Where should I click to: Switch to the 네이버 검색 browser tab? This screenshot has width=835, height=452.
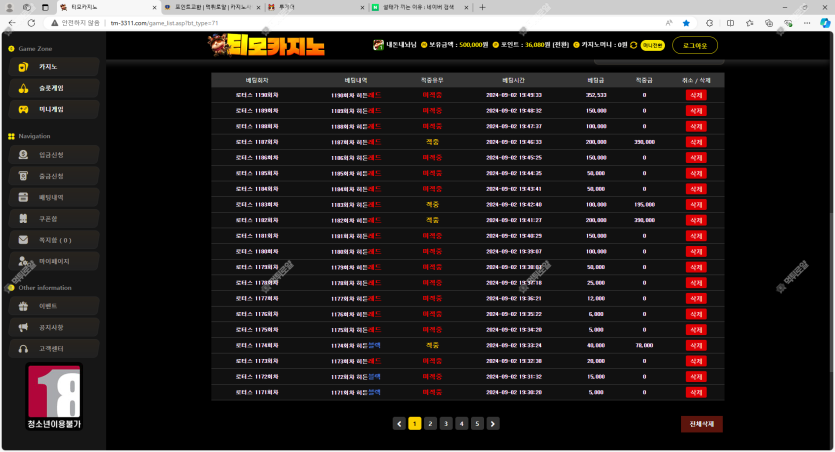412,7
